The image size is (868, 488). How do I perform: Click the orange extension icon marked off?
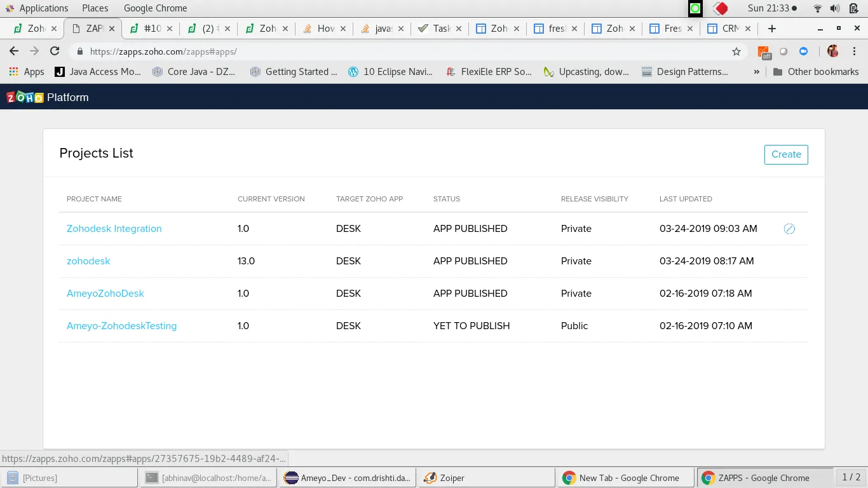[x=764, y=52]
